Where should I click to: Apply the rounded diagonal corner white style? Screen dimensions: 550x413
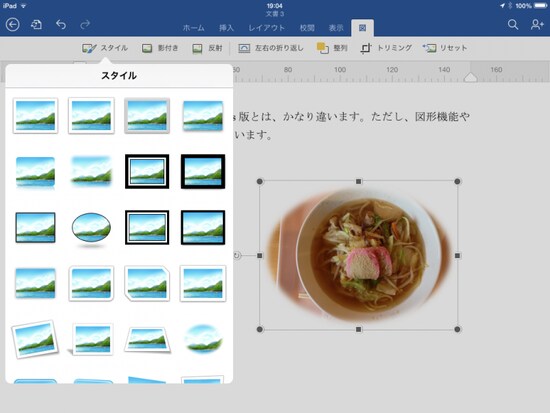click(91, 284)
